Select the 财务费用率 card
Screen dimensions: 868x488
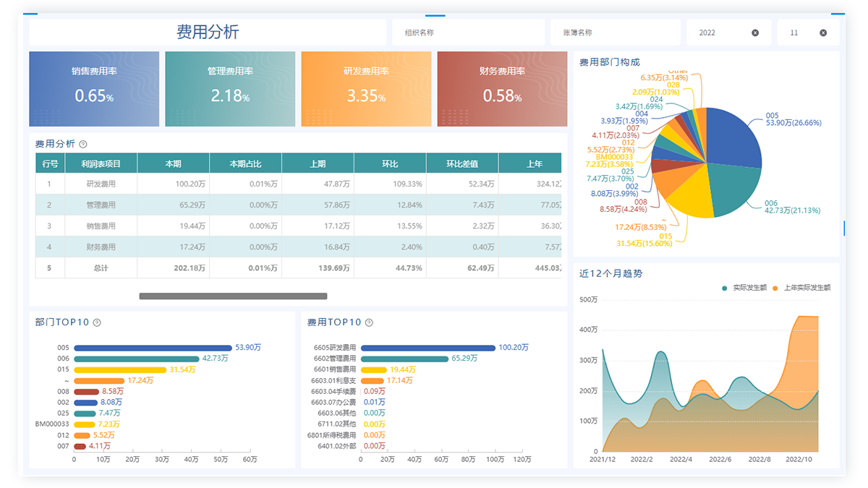(x=502, y=89)
